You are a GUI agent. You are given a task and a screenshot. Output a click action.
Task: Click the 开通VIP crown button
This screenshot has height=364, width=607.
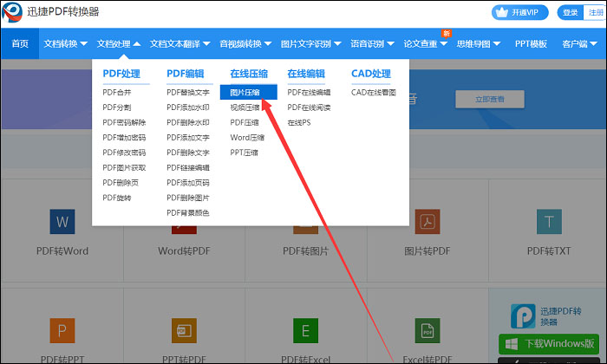(520, 12)
